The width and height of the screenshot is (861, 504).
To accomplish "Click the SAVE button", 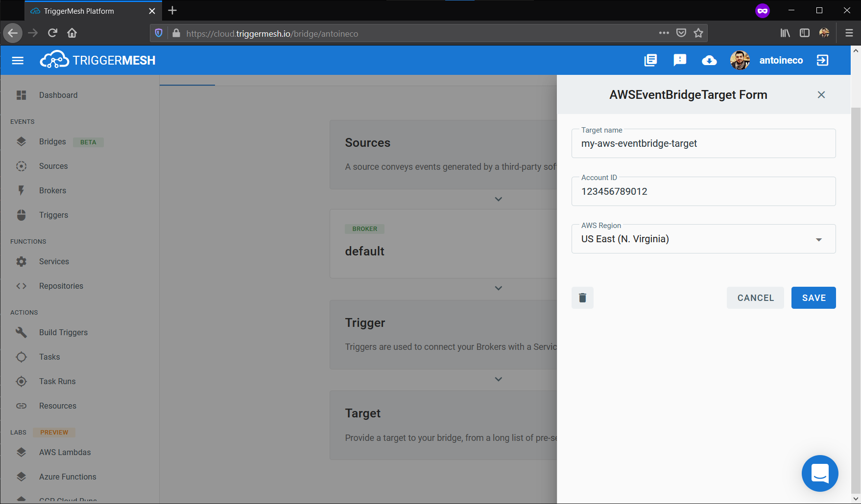I will point(813,298).
